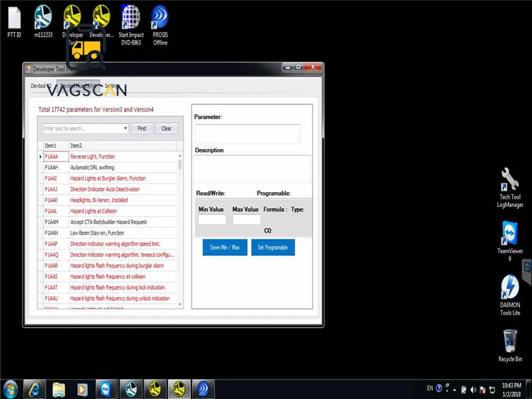Show hidden system tray icons
The height and width of the screenshot is (399, 532).
(455, 390)
